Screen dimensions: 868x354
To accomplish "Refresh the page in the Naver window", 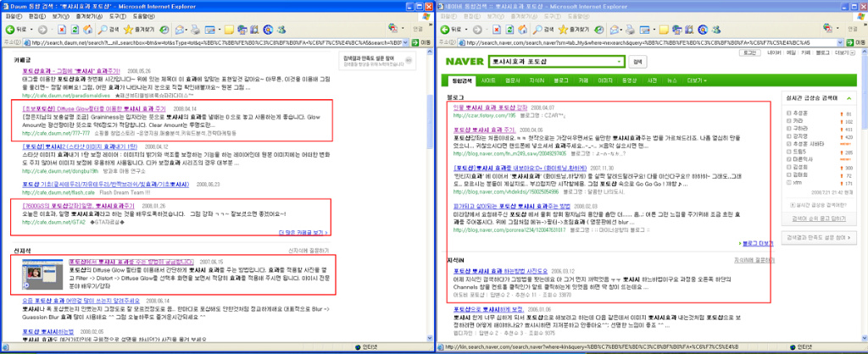I will [x=509, y=30].
